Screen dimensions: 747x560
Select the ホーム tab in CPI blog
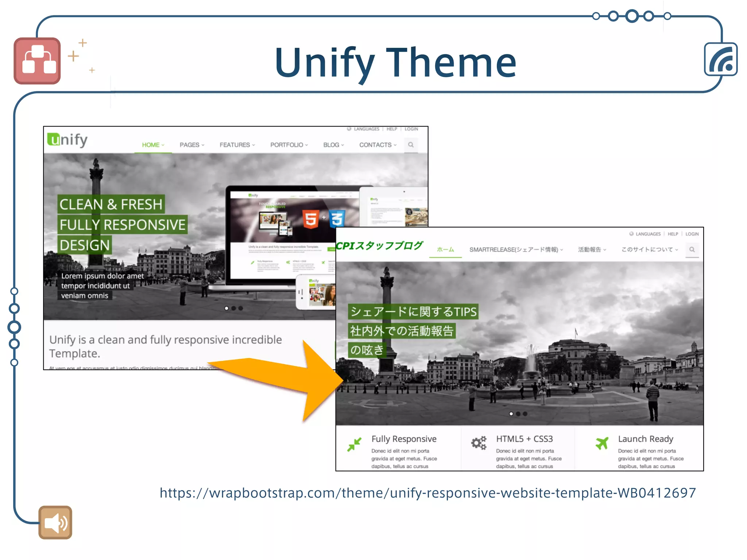(445, 250)
